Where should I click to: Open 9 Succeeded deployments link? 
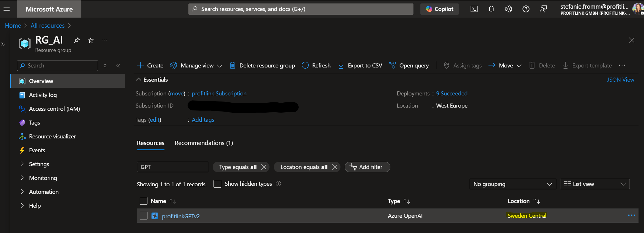point(452,93)
